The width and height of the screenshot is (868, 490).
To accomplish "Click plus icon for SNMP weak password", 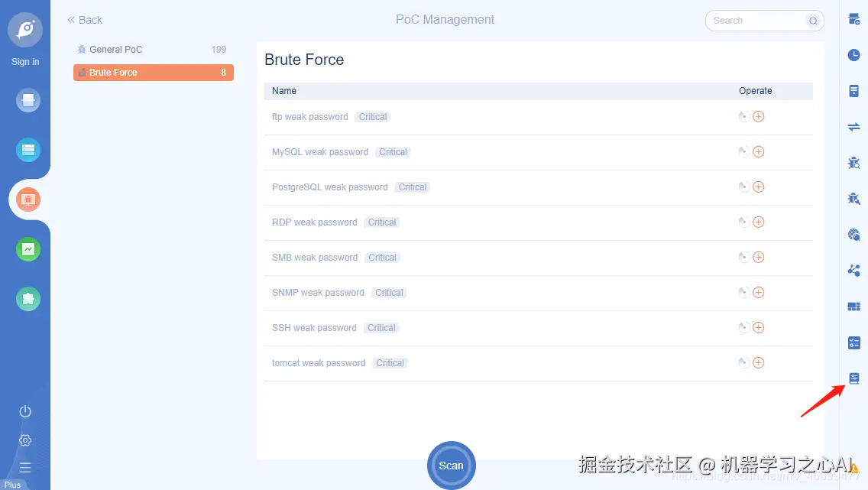I will click(759, 292).
